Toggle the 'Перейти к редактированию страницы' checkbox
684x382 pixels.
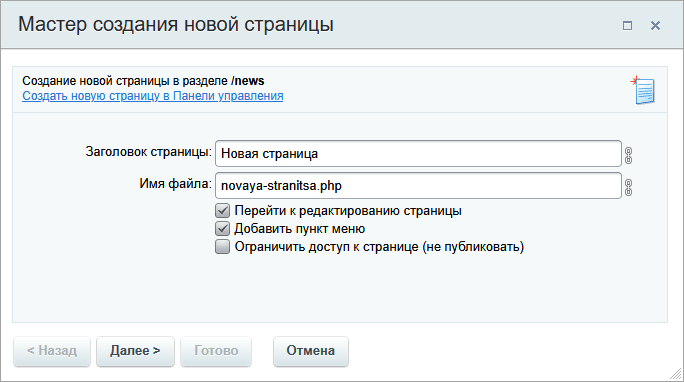tap(222, 211)
